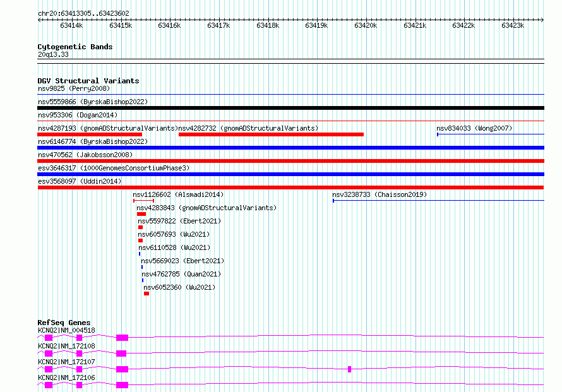Open the nsv953306 (Dogan2014) label
Viewport: 562px width, 392px height.
click(77, 116)
